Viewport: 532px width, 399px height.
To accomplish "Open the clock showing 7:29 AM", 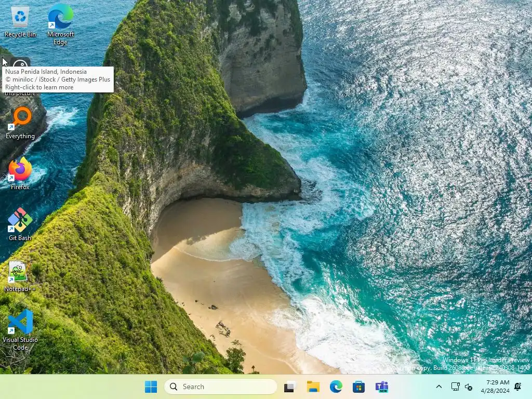I will pyautogui.click(x=495, y=387).
